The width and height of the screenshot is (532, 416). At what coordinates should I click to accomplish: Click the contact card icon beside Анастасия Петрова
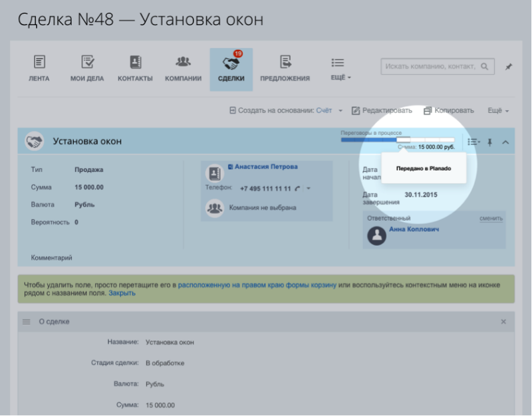click(214, 173)
